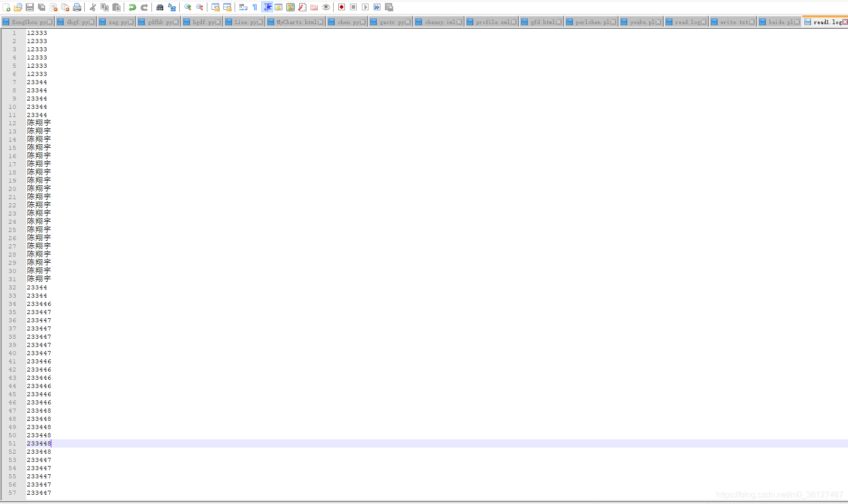This screenshot has width=848, height=504.
Task: Open a file using the folder icon
Action: coord(18,7)
